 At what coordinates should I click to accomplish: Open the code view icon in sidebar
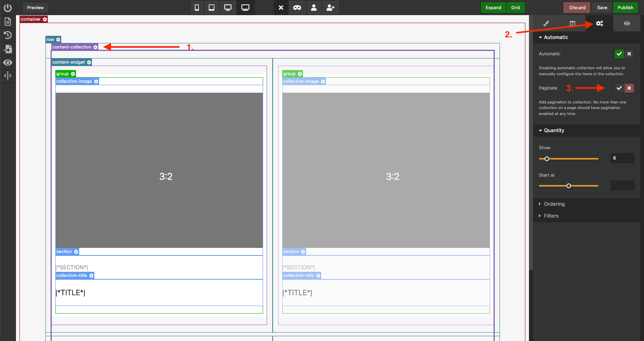[8, 76]
